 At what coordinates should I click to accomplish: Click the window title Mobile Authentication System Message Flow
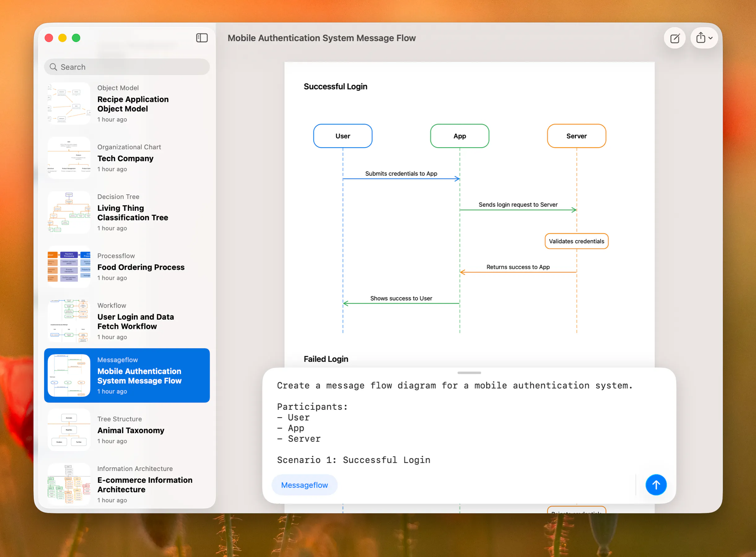(322, 38)
